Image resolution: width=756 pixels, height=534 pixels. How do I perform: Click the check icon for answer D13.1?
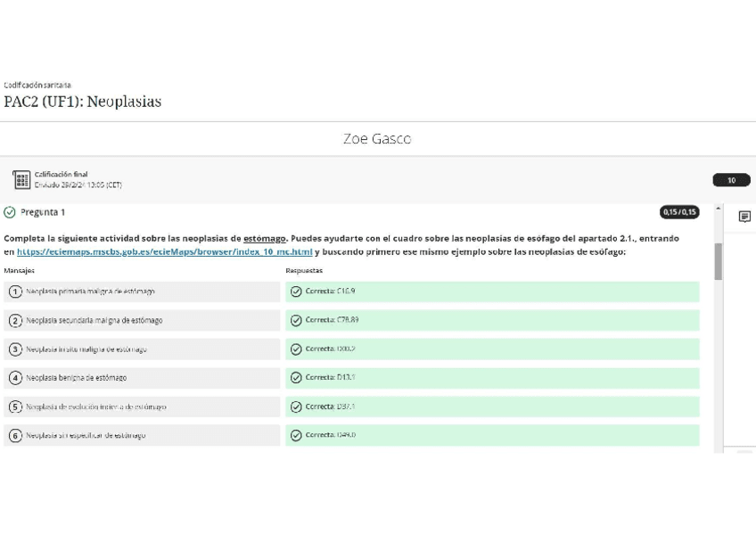point(296,378)
